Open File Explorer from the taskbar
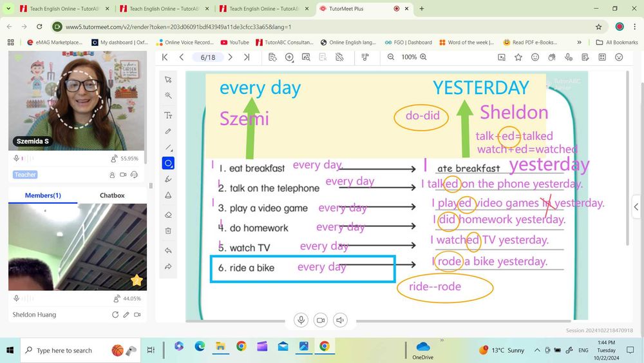Image resolution: width=644 pixels, height=363 pixels. 220,346
